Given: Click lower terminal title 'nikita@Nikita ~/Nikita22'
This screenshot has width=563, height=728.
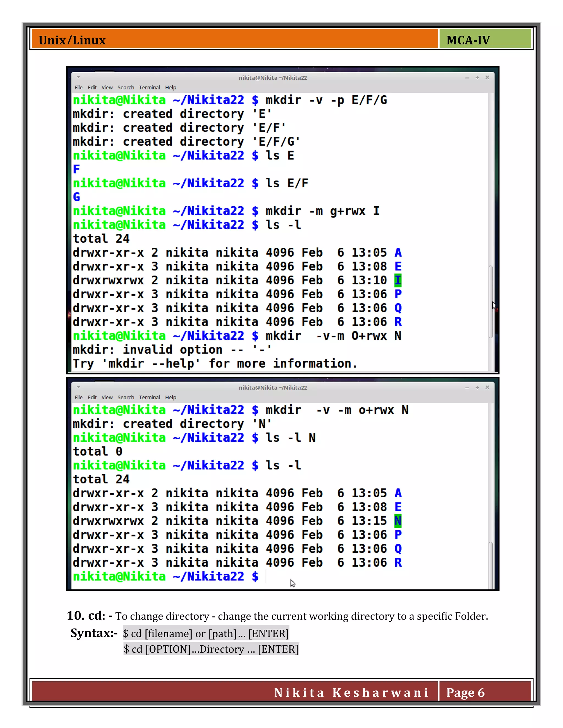Looking at the screenshot, I should [273, 388].
